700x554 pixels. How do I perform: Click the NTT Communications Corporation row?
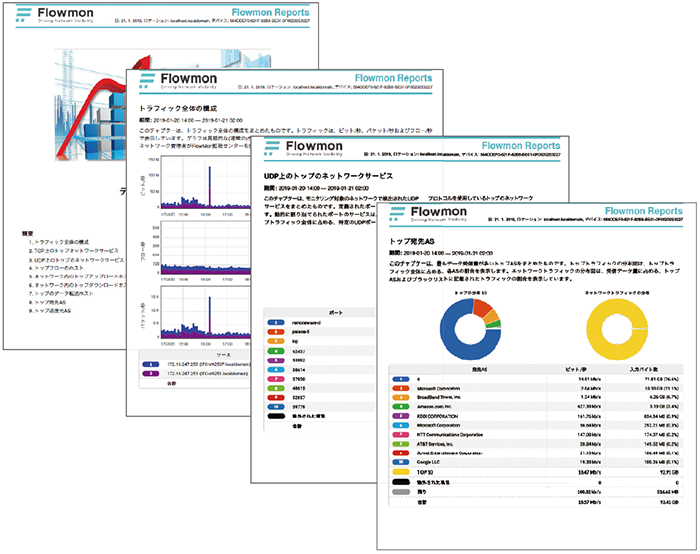click(x=536, y=434)
